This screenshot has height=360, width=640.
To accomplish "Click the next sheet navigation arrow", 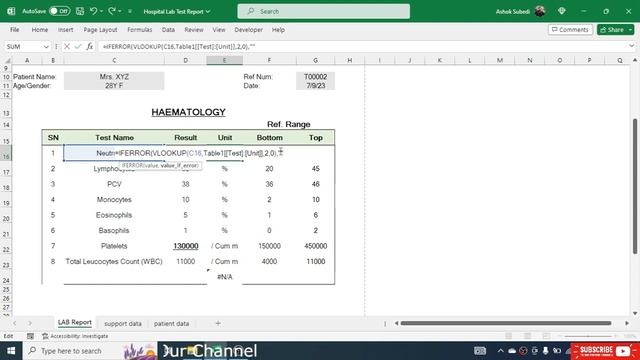I will pyautogui.click(x=30, y=323).
